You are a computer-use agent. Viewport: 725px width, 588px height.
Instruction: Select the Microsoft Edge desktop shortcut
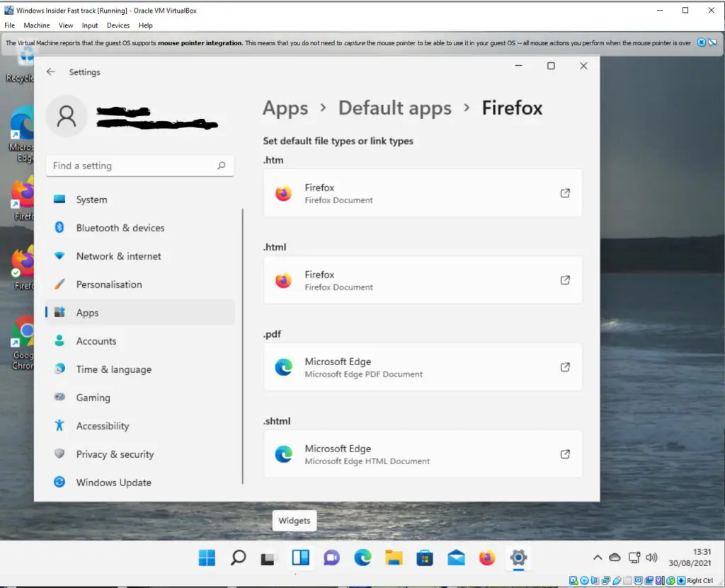coord(21,134)
